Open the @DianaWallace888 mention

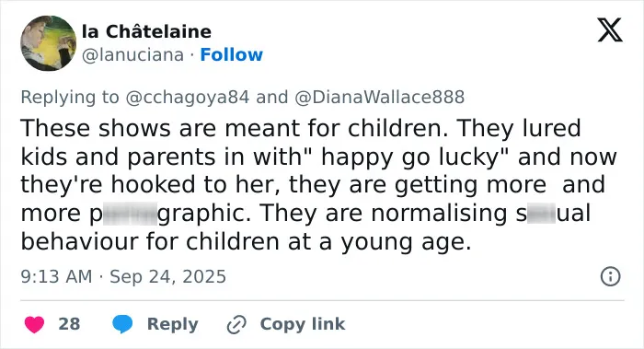(379, 97)
